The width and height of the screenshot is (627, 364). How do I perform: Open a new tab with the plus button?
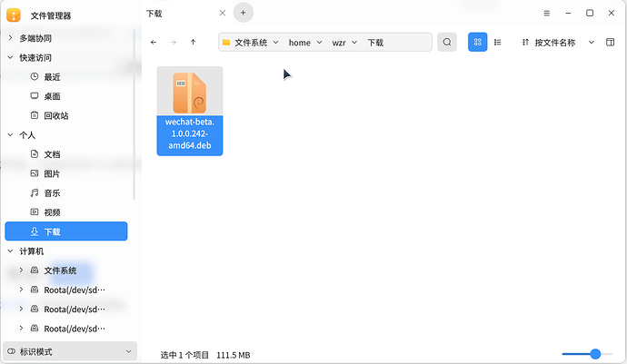pos(244,13)
